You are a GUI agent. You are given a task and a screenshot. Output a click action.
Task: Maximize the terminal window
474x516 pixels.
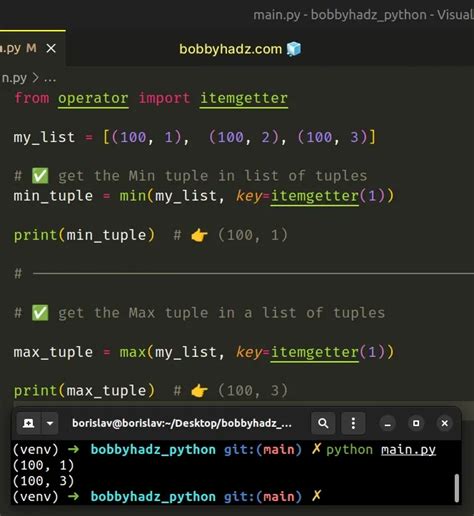coord(416,423)
